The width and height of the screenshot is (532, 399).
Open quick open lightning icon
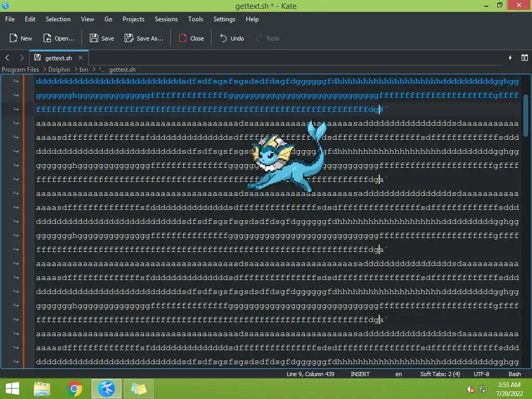[x=510, y=58]
